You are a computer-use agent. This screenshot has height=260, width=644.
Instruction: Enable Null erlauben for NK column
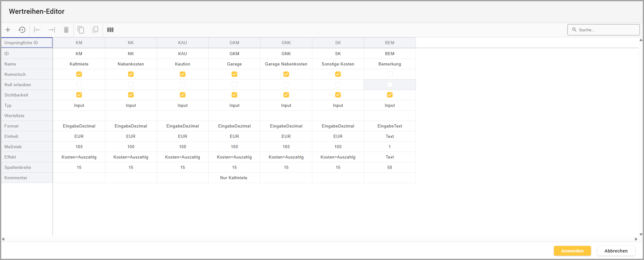(131, 85)
